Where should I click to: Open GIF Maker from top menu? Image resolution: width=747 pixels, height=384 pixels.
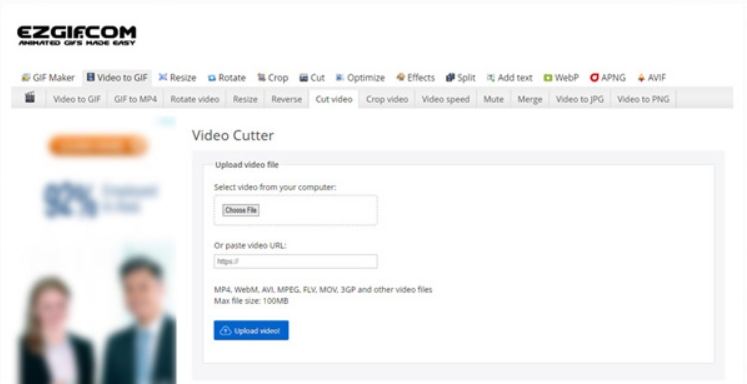point(49,78)
